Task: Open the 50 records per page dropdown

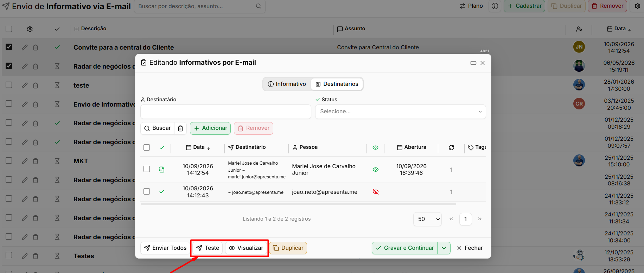Action: (427, 219)
